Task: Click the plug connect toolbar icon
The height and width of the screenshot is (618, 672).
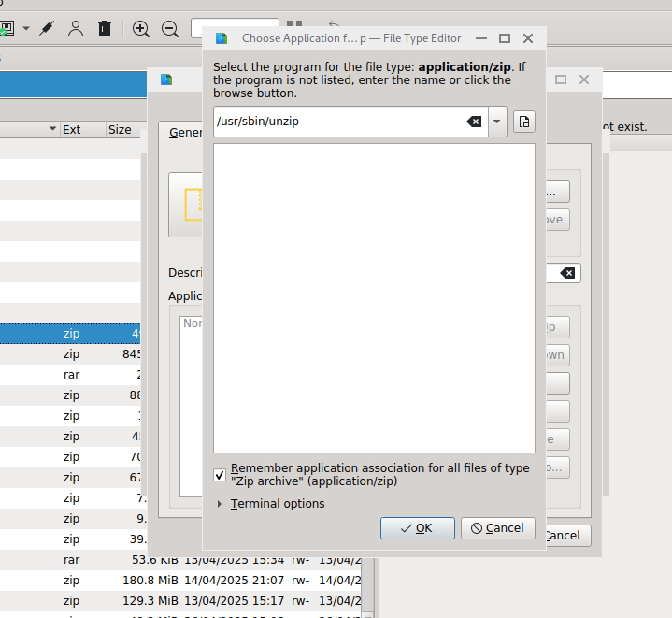Action: point(47,28)
